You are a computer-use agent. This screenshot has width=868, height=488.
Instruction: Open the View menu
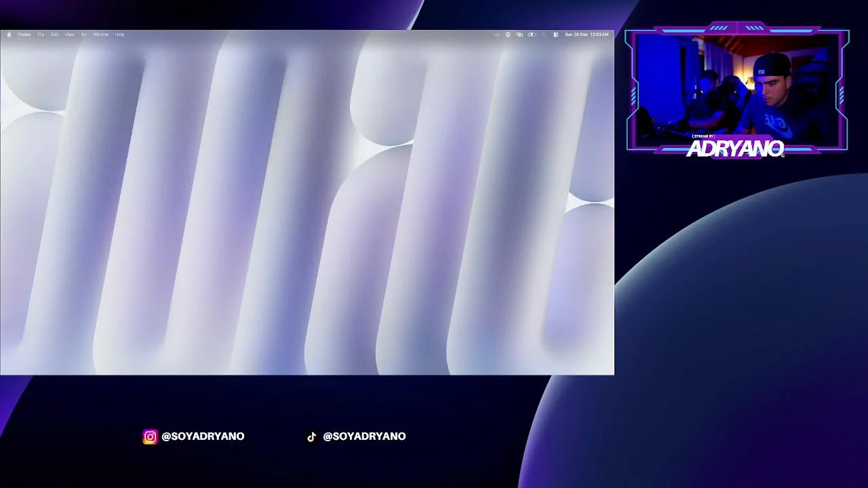click(x=69, y=35)
